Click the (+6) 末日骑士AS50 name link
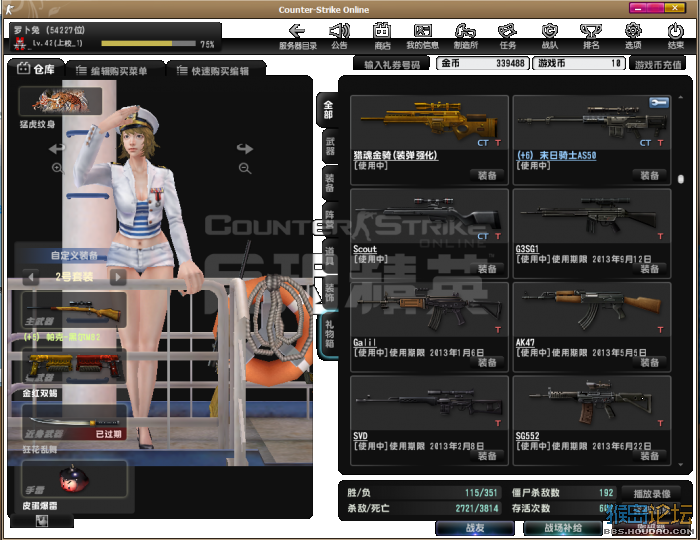This screenshot has width=700, height=540. point(556,155)
